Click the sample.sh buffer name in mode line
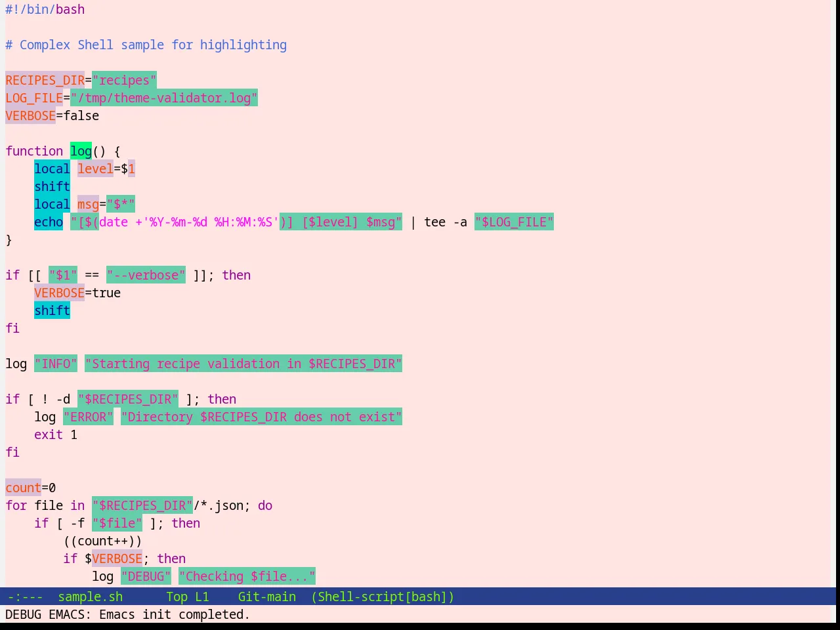The width and height of the screenshot is (840, 630). [x=90, y=597]
